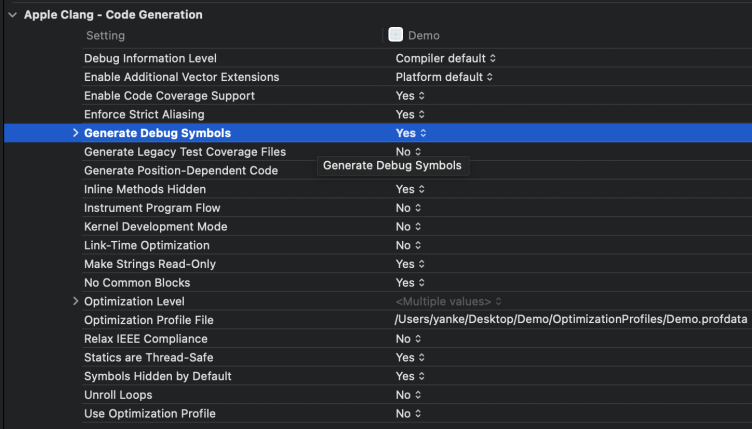Toggle Enforce Strict Aliasing Yes value
Viewport: 752px width, 429px height.
(x=410, y=115)
